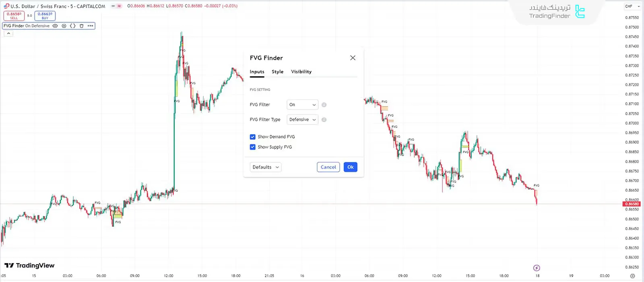
Task: Close the FVG Finder dialog
Action: 353,58
